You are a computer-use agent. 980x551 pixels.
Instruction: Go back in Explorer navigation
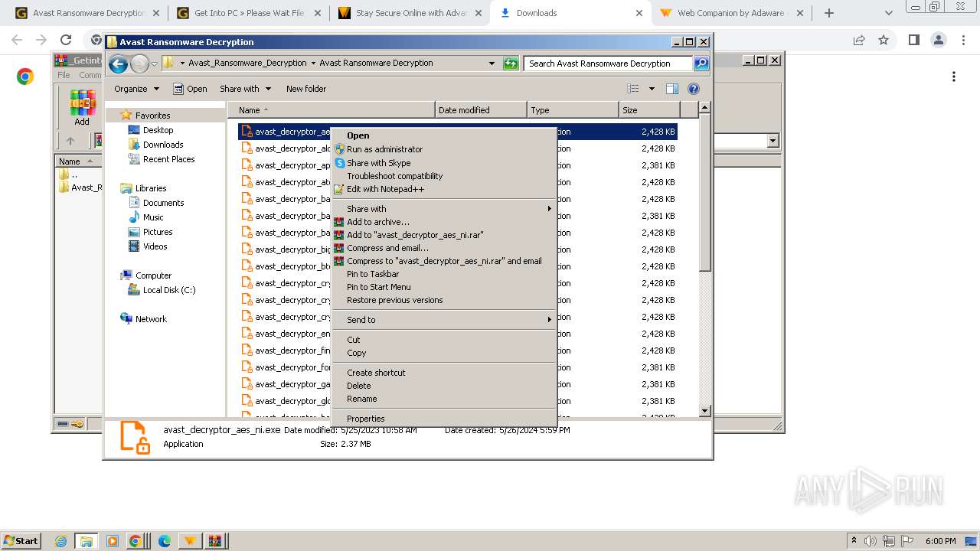coord(118,64)
